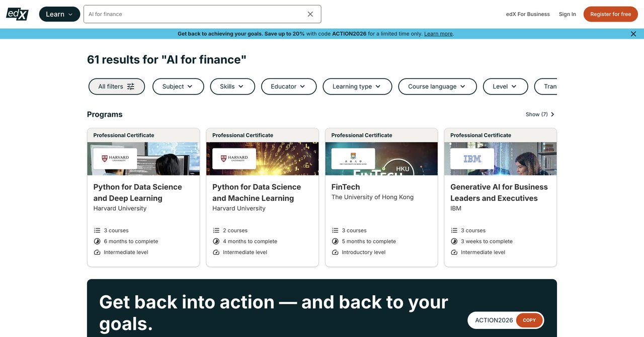
Task: Click clock icon beside 6 months to complete
Action: click(x=97, y=241)
